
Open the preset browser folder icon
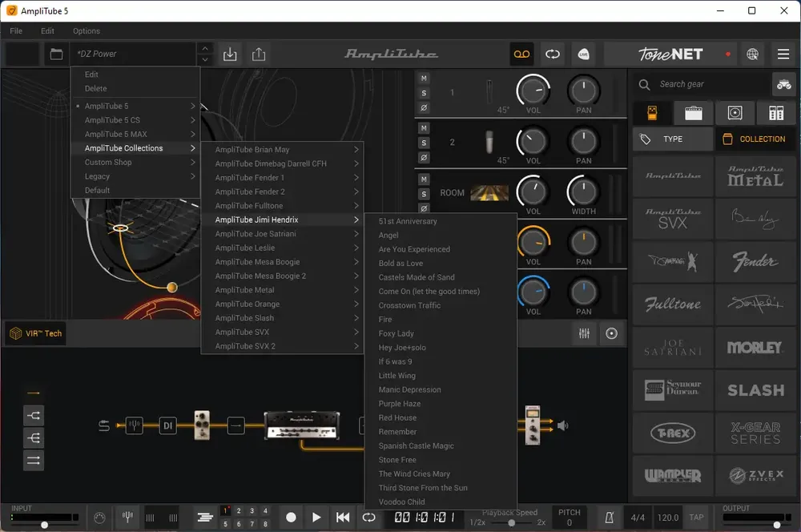pyautogui.click(x=56, y=54)
